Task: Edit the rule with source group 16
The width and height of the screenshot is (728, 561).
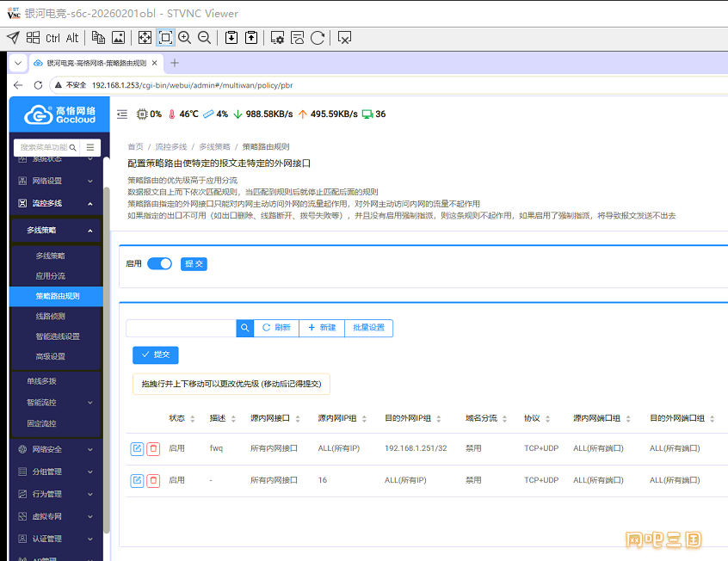Action: coord(137,480)
